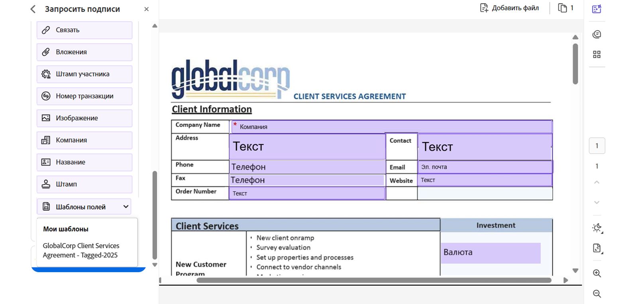Open the comments chat icon

pyautogui.click(x=597, y=34)
